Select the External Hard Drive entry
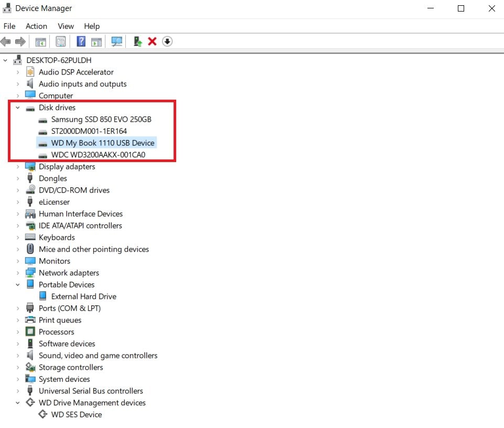 83,296
